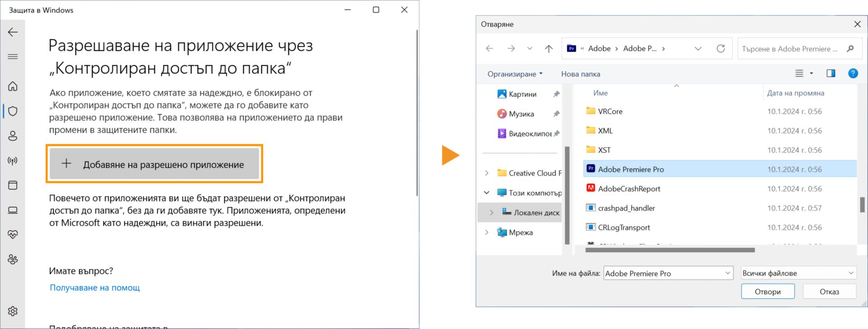868x329 pixels.
Task: Open Device security laptop icon
Action: point(13,210)
